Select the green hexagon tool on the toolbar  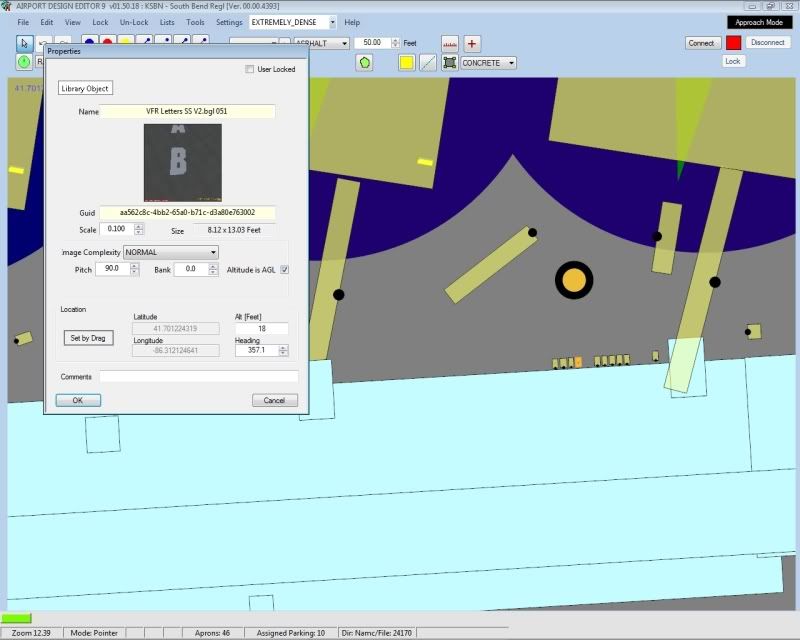(x=365, y=62)
